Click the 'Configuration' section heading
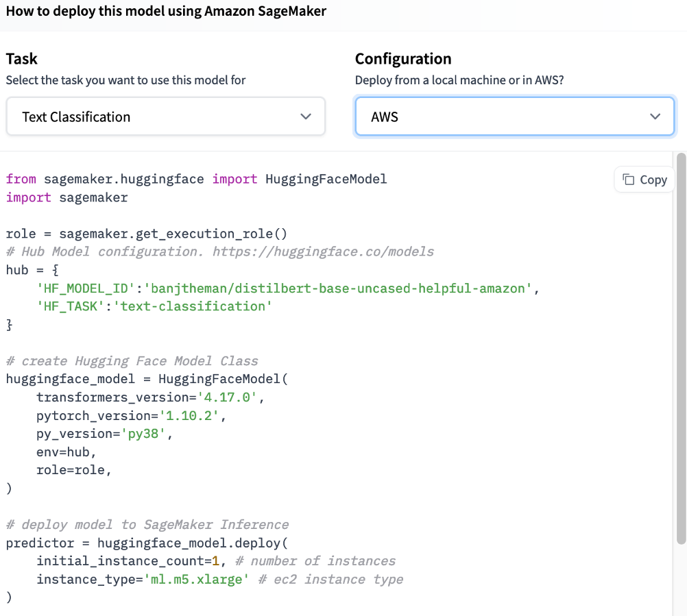Viewport: 687px width, 616px height. tap(403, 59)
